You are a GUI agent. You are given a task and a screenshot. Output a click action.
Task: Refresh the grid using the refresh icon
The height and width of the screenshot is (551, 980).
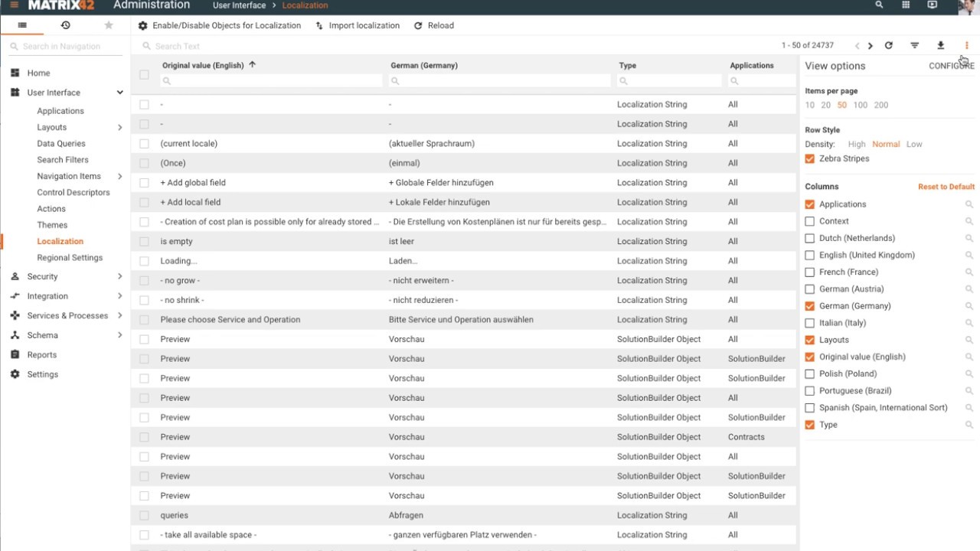pos(888,46)
